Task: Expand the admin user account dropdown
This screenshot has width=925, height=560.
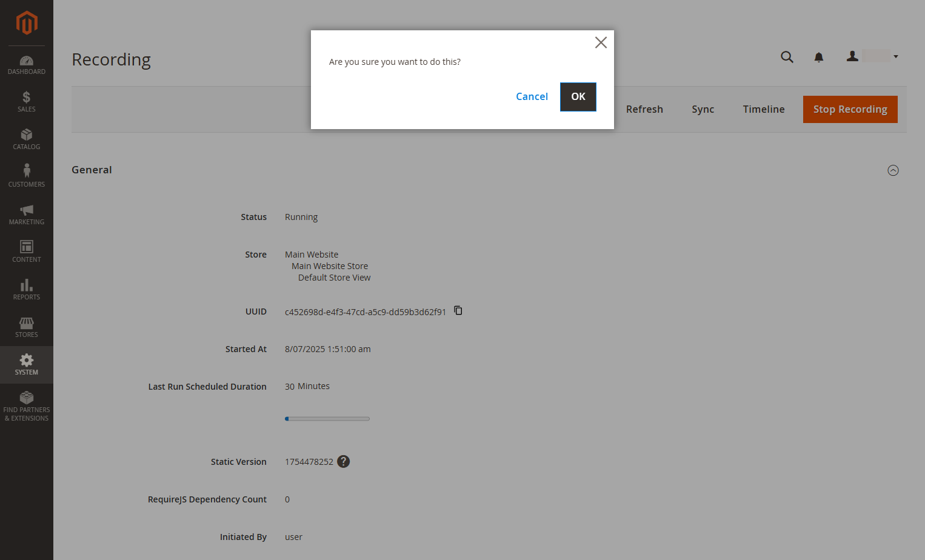Action: tap(873, 56)
